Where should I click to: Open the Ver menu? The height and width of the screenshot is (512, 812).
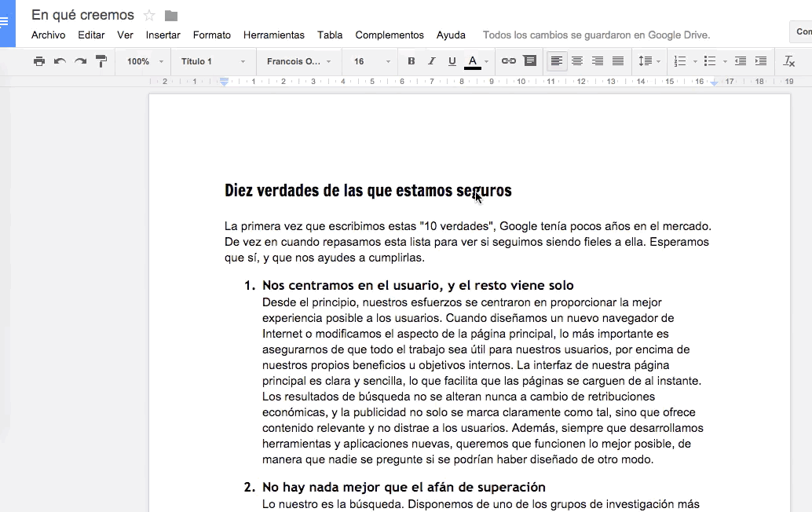pos(125,35)
